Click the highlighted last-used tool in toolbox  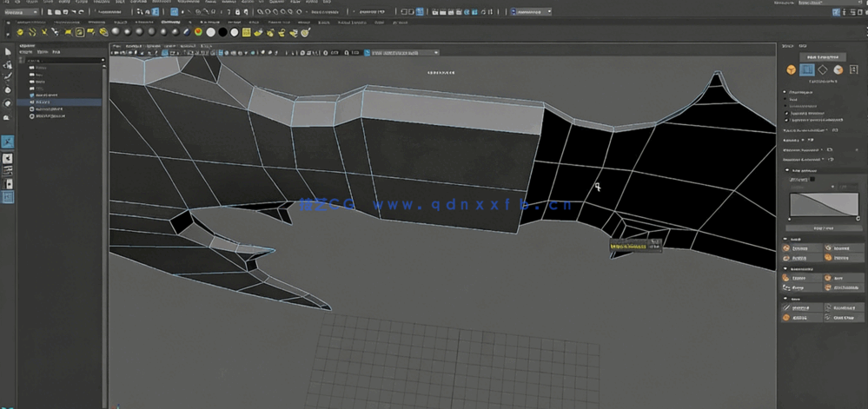coord(8,142)
